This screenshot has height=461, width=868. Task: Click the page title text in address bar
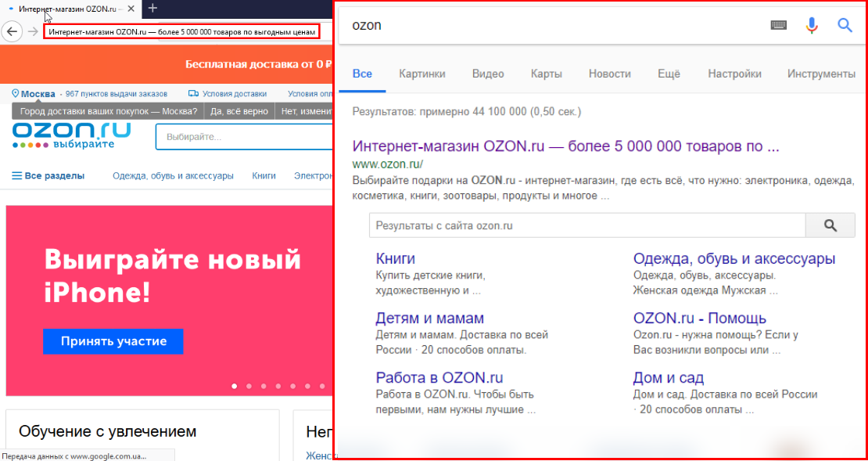coord(181,31)
